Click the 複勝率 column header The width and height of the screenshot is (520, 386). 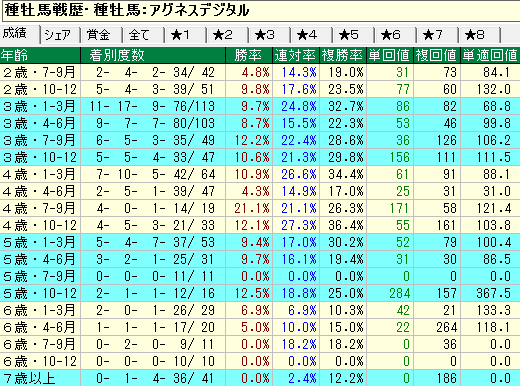[343, 55]
